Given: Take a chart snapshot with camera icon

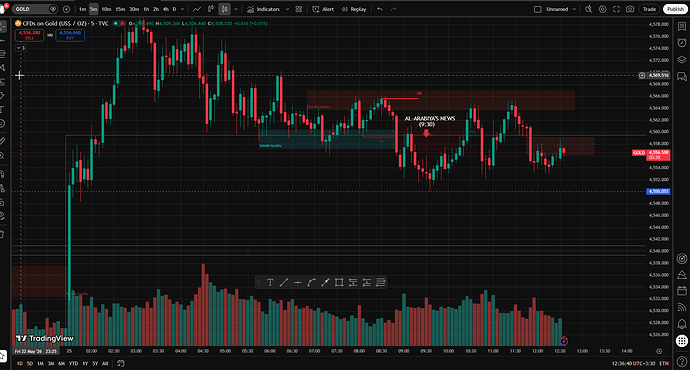Looking at the screenshot, I should 630,9.
